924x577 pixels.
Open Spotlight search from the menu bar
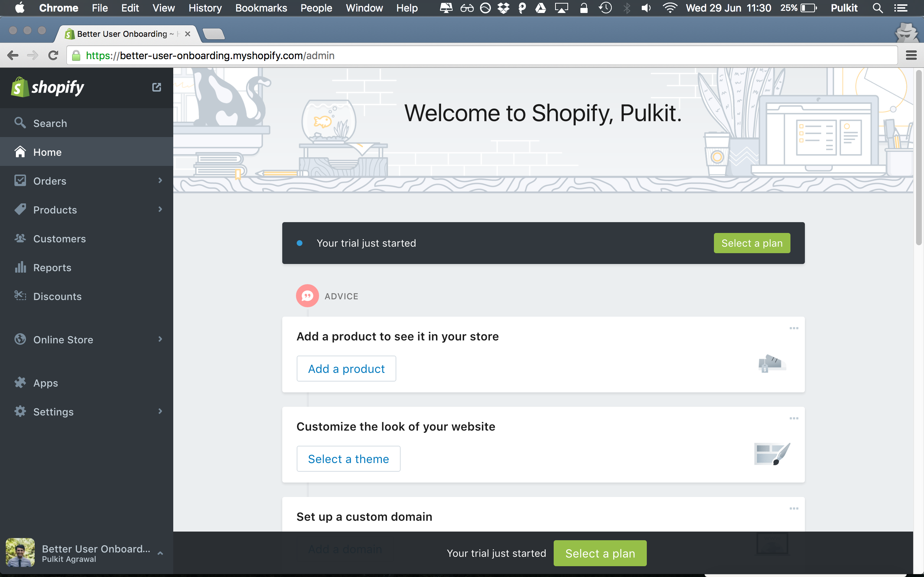[877, 8]
